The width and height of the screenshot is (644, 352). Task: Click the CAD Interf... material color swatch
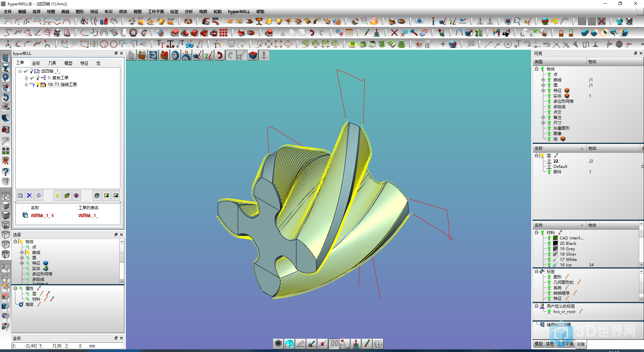555,238
